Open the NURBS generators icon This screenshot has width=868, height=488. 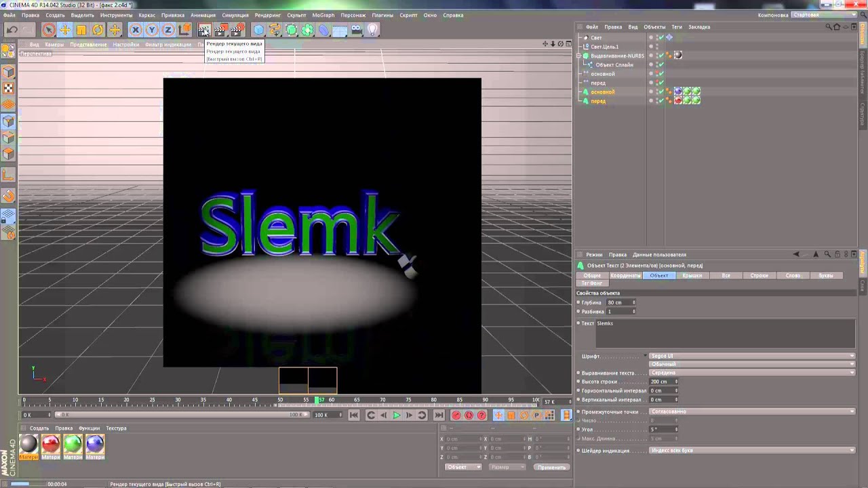pos(292,30)
